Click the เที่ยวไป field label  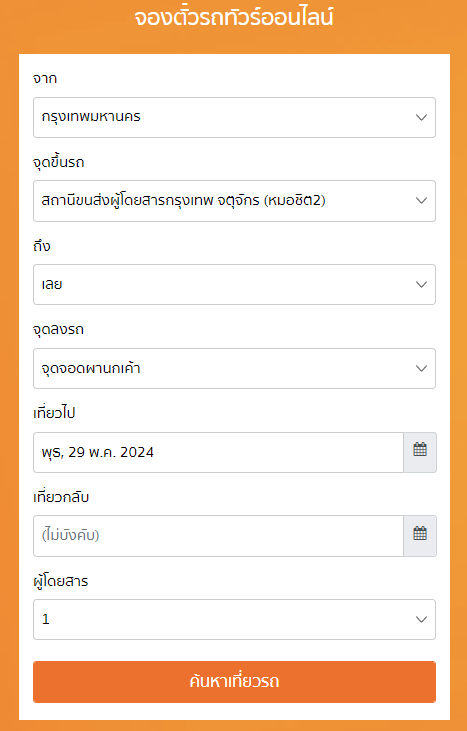(x=54, y=413)
